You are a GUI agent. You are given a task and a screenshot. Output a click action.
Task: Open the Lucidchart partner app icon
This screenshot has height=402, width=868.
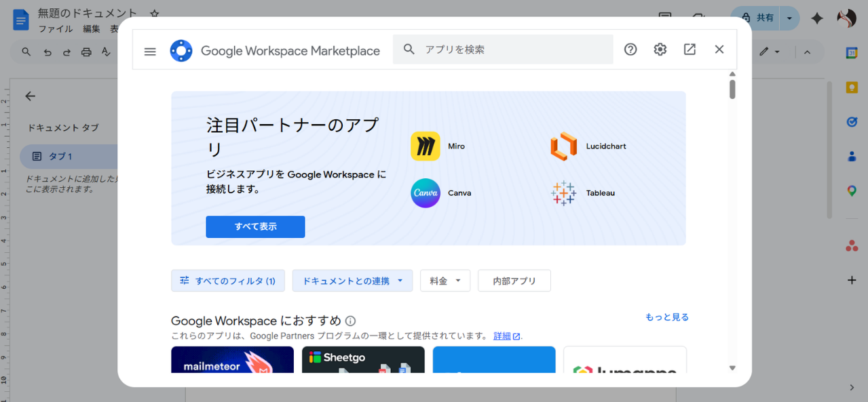565,146
